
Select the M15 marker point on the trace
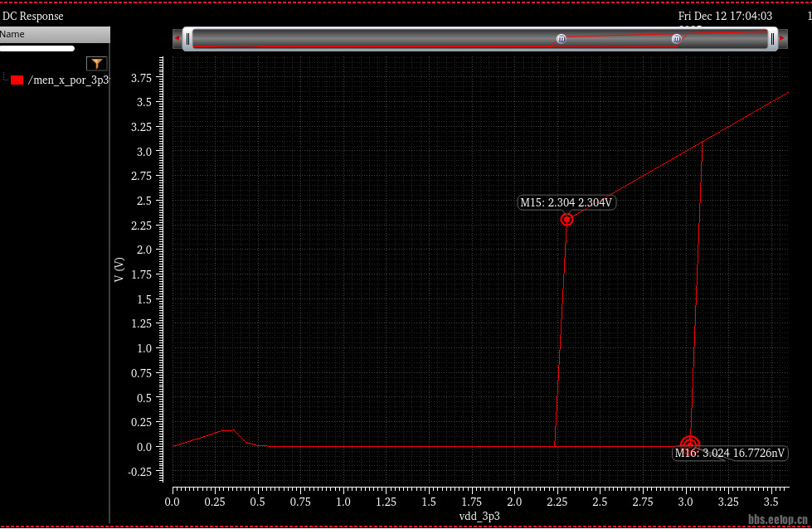(x=567, y=220)
